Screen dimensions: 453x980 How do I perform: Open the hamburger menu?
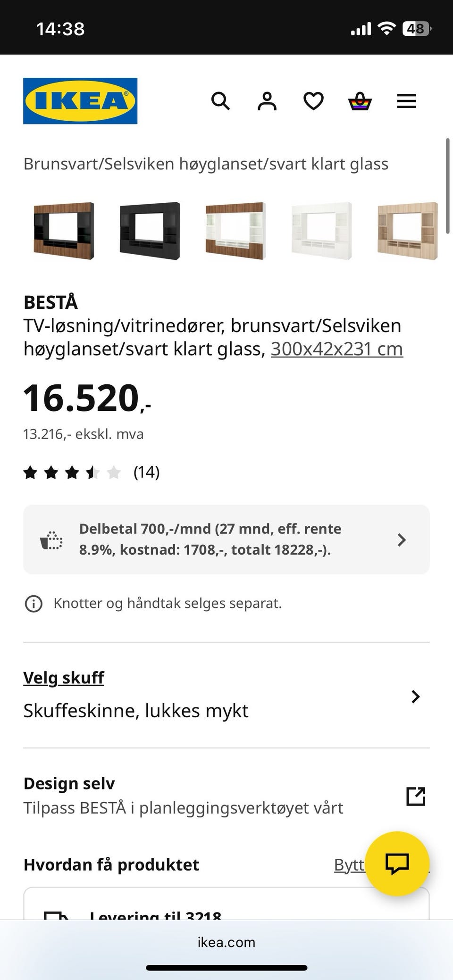(x=406, y=101)
